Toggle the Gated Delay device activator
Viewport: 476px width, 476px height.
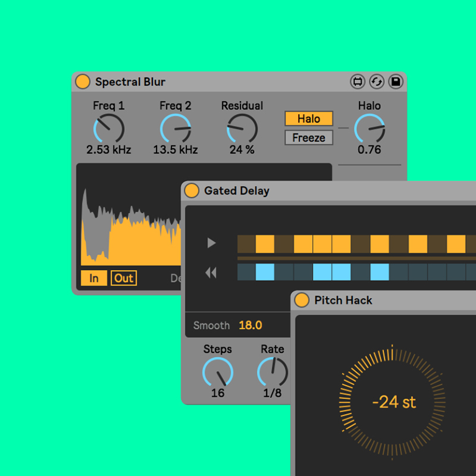tap(192, 190)
